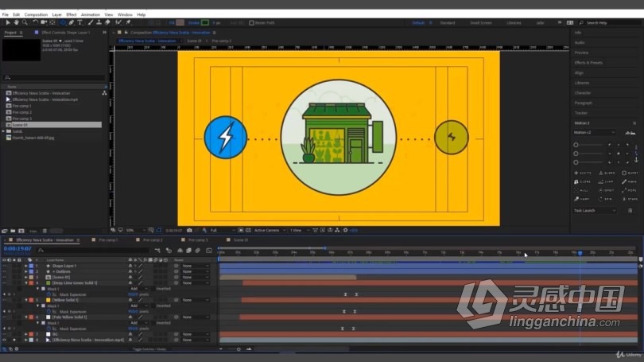
Task: Toggle Inverted checkbox under Deep Lime Green mask
Action: [x=153, y=289]
